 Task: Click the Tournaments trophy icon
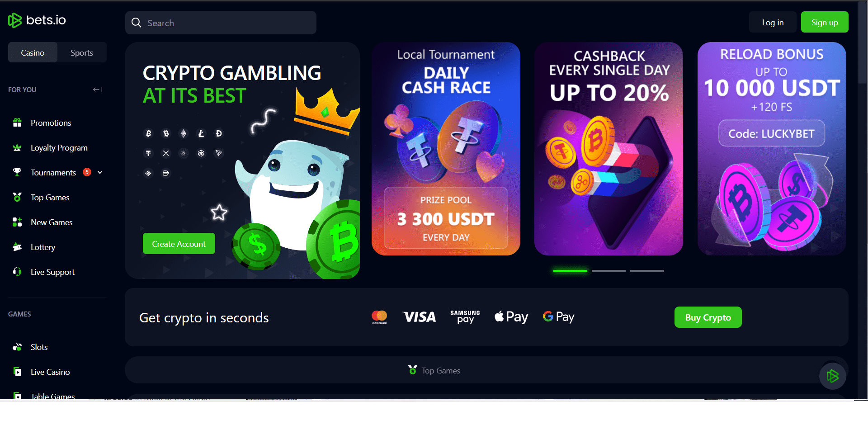click(x=17, y=172)
